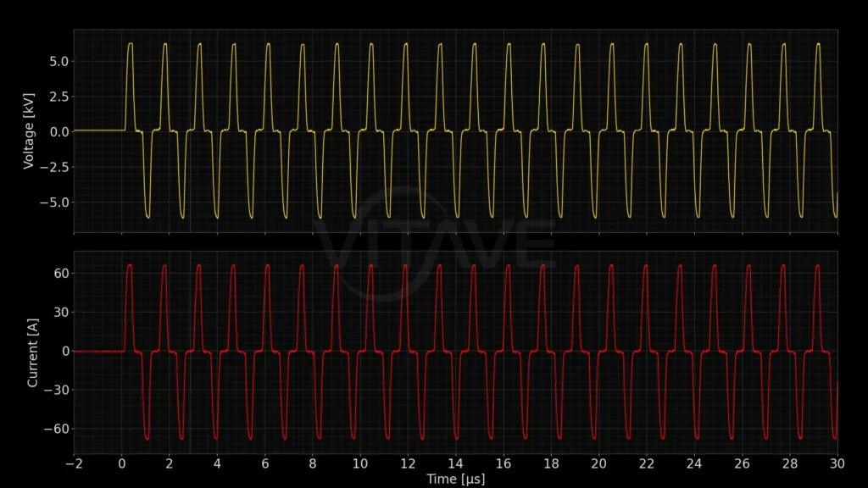This screenshot has width=868, height=488.
Task: Select the 8 tick on time axis
Action: [313, 463]
